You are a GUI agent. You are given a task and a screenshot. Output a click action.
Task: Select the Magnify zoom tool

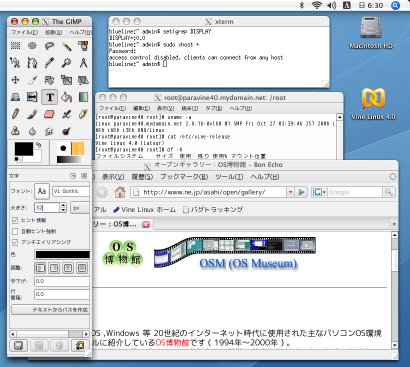[x=66, y=63]
